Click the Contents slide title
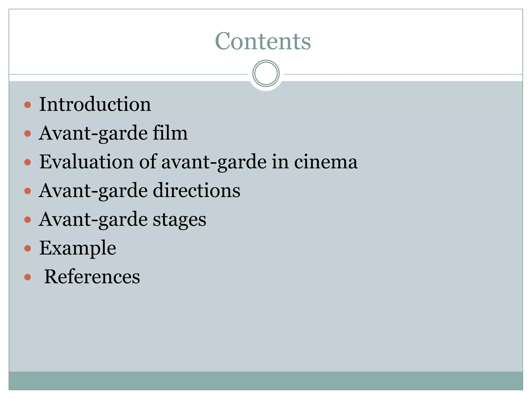The height and width of the screenshot is (399, 532). tap(263, 41)
